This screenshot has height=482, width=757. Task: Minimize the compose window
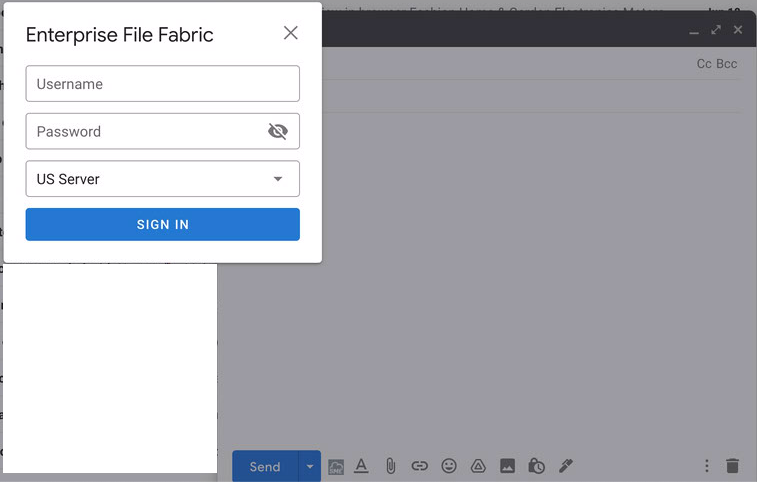pos(694,32)
